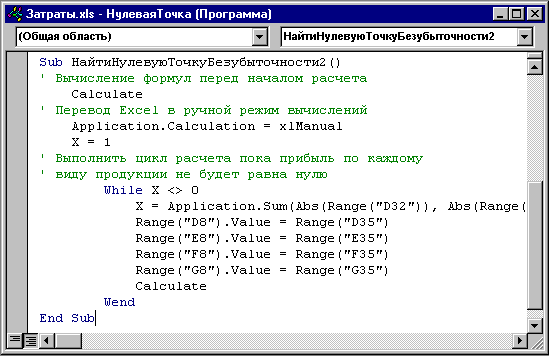Image resolution: width=550 pixels, height=361 pixels.
Task: Click the window title Затраты.xls - НулеваяТочка
Action: [149, 14]
